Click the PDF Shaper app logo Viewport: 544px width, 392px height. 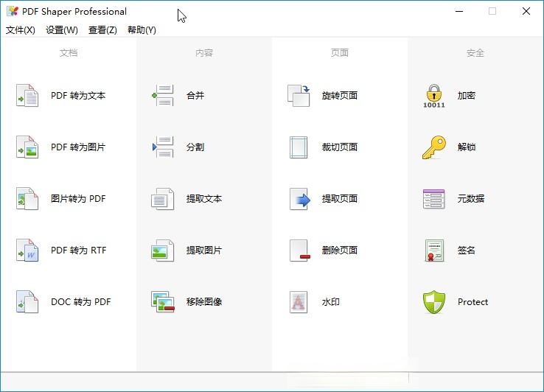tap(13, 11)
